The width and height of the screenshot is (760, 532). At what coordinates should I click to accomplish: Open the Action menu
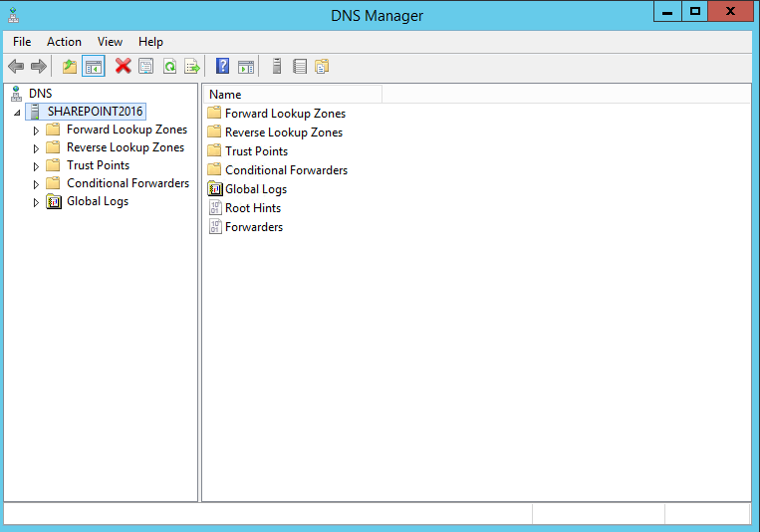(x=64, y=42)
